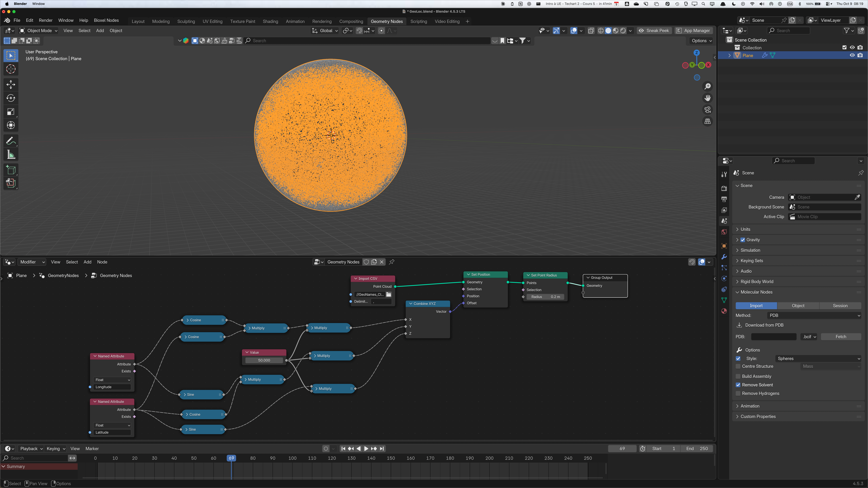Pick the Rotate tool
This screenshot has width=868, height=488.
click(x=11, y=98)
